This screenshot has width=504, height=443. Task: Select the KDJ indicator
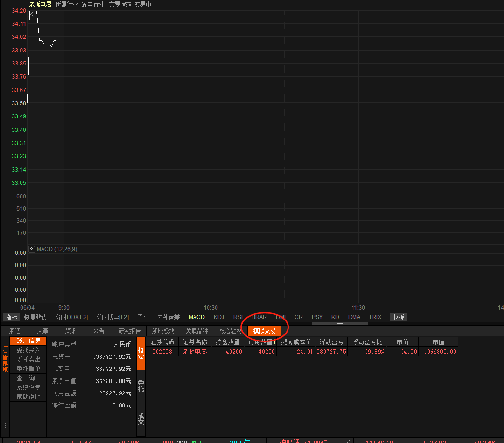click(219, 317)
